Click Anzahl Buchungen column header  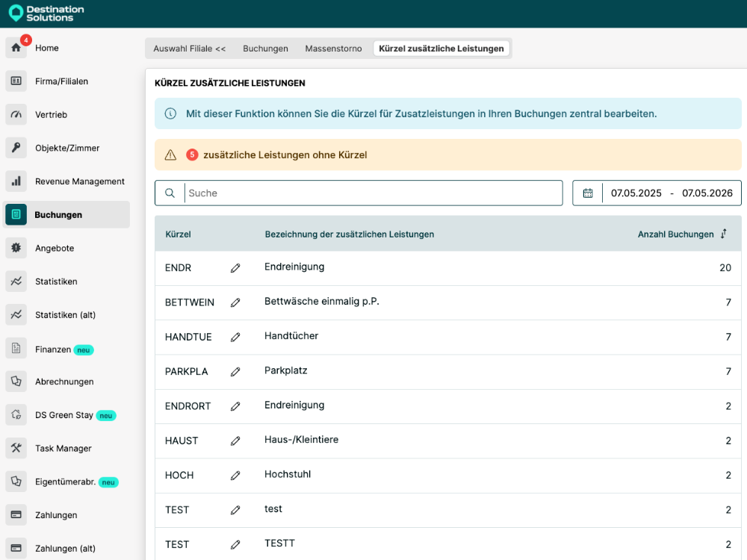[675, 234]
